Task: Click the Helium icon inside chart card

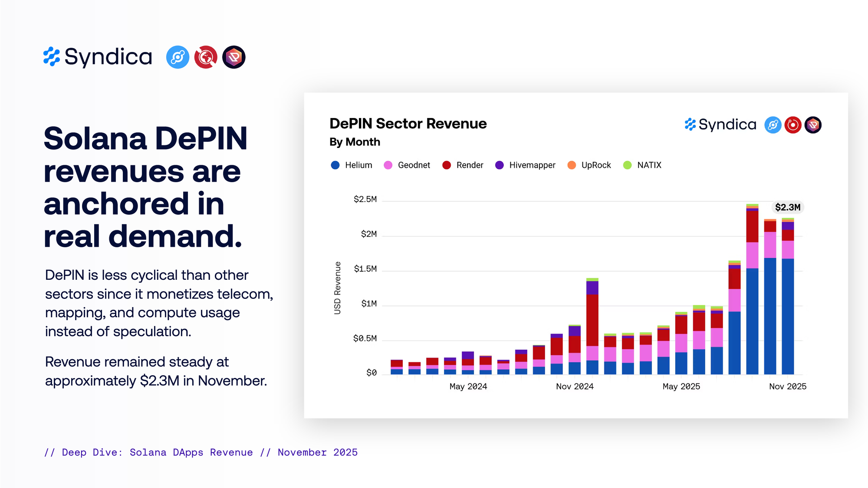Action: (773, 125)
